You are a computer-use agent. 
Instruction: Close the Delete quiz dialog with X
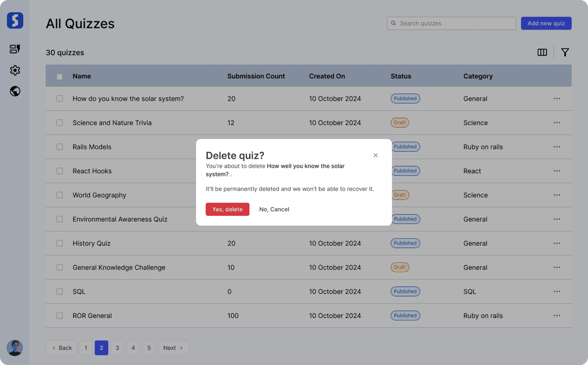(375, 155)
